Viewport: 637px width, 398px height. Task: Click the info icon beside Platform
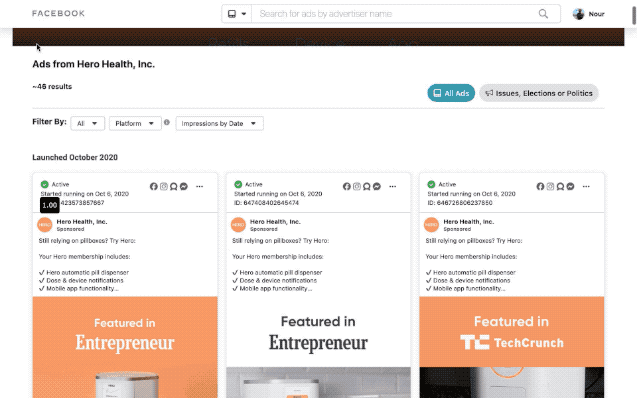click(x=167, y=122)
